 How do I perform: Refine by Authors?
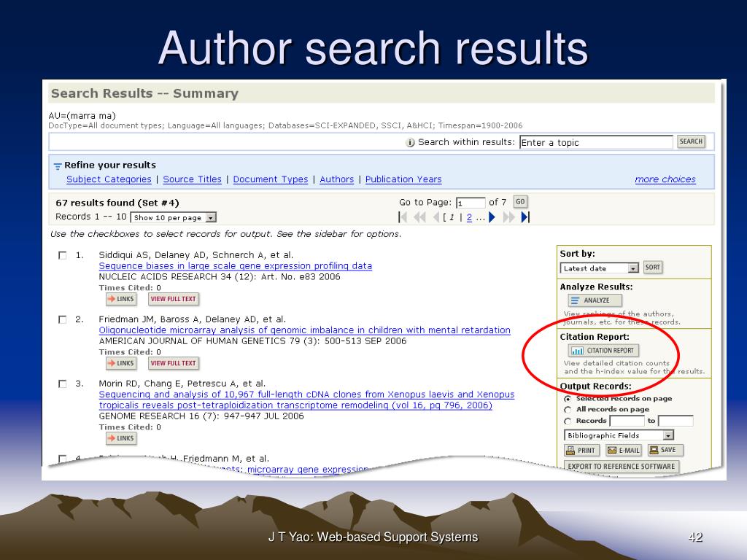click(337, 179)
